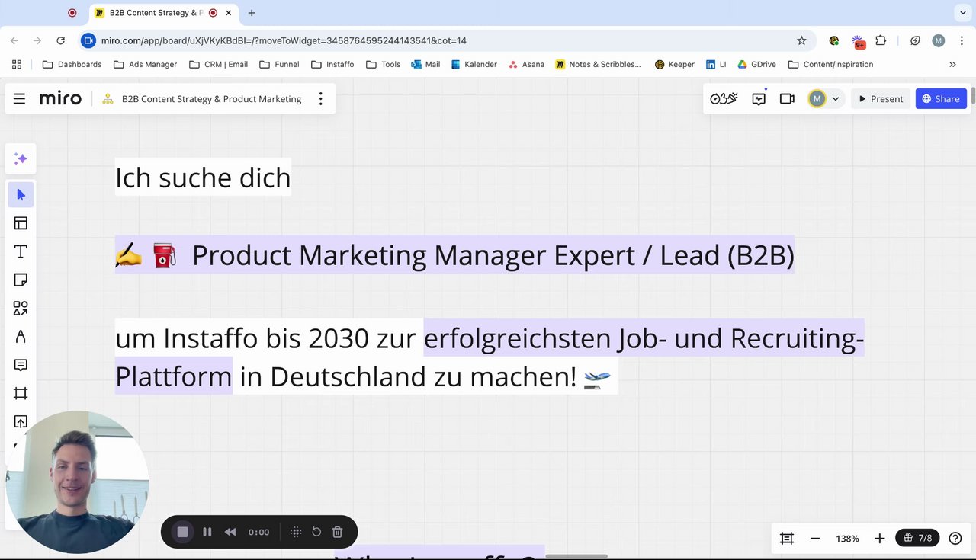Restart the recording with circular arrow

click(x=316, y=532)
